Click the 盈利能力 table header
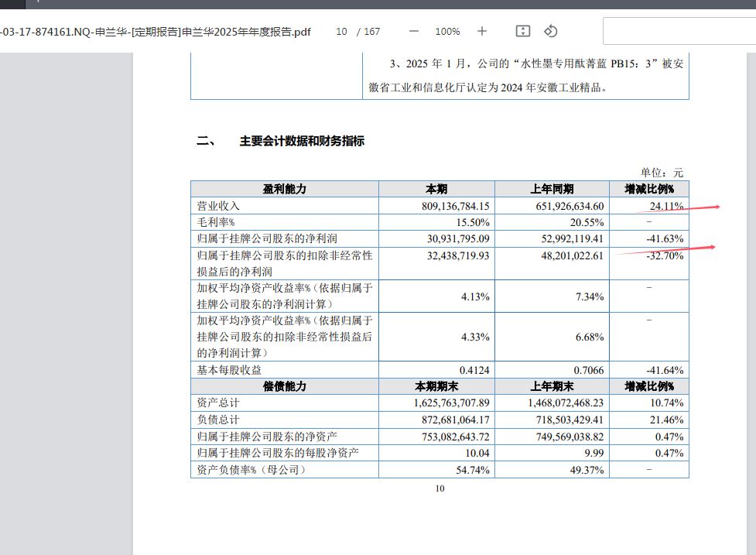The width and height of the screenshot is (756, 555). (x=285, y=189)
